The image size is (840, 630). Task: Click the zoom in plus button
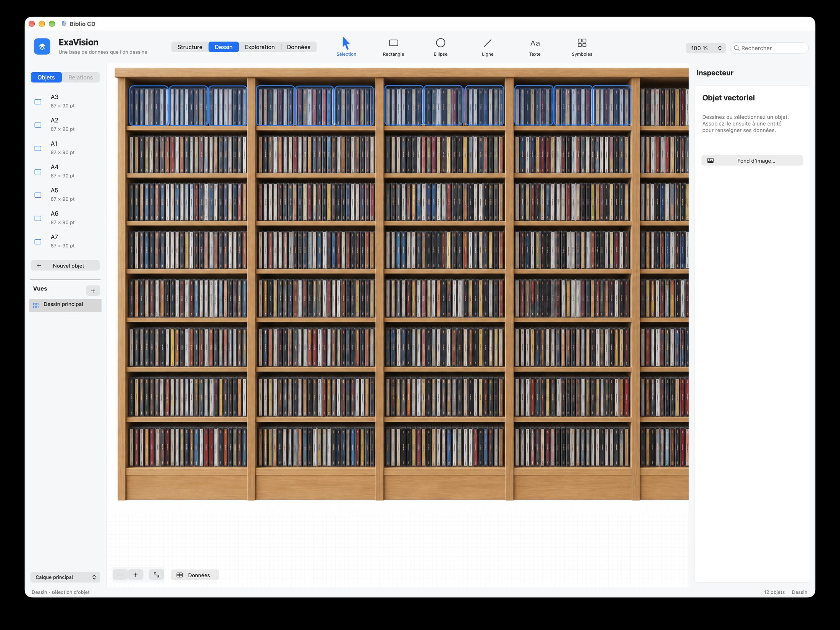136,575
